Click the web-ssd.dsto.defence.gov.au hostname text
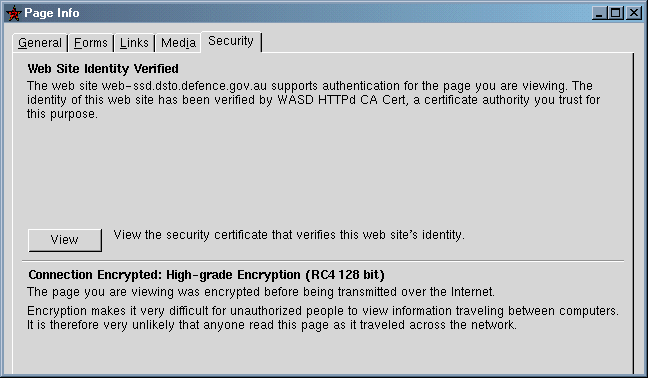 [184, 86]
